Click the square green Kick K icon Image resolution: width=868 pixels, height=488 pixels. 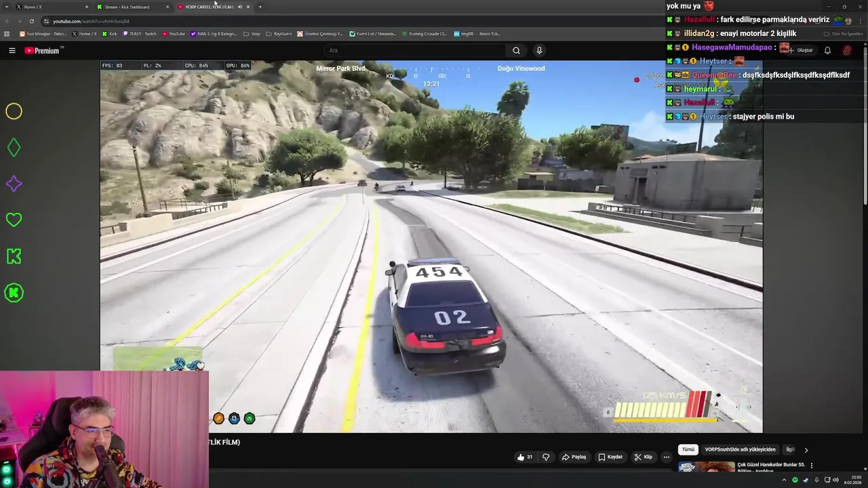pyautogui.click(x=14, y=256)
